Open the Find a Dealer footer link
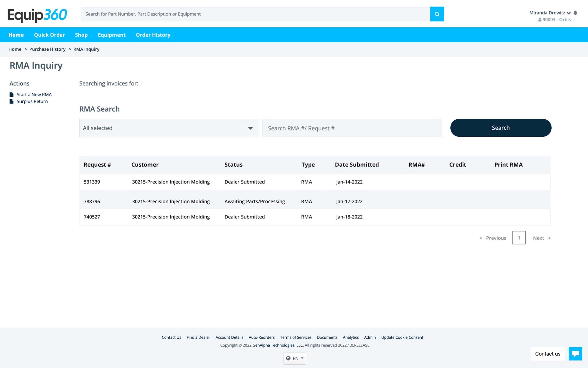The height and width of the screenshot is (368, 588). pyautogui.click(x=198, y=337)
